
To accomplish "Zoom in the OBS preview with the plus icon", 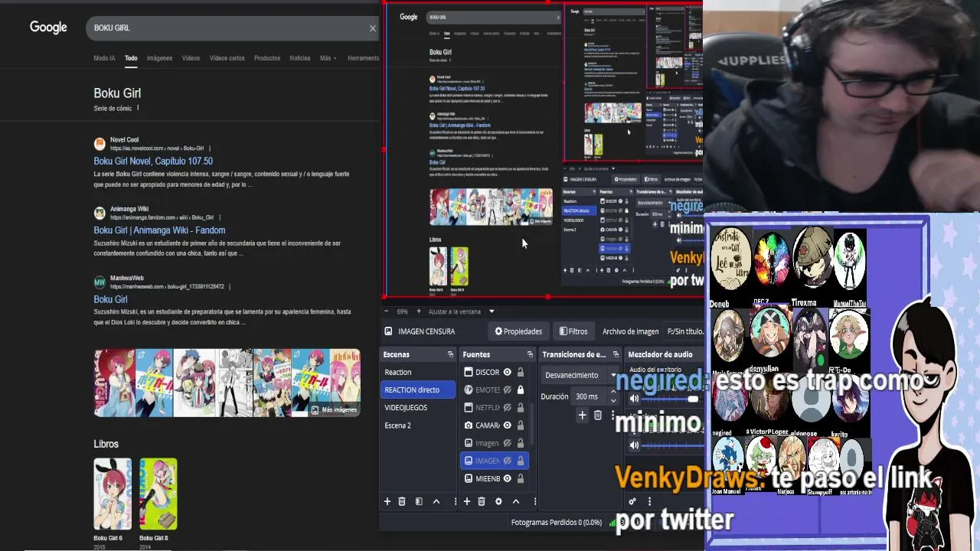I will coord(419,311).
